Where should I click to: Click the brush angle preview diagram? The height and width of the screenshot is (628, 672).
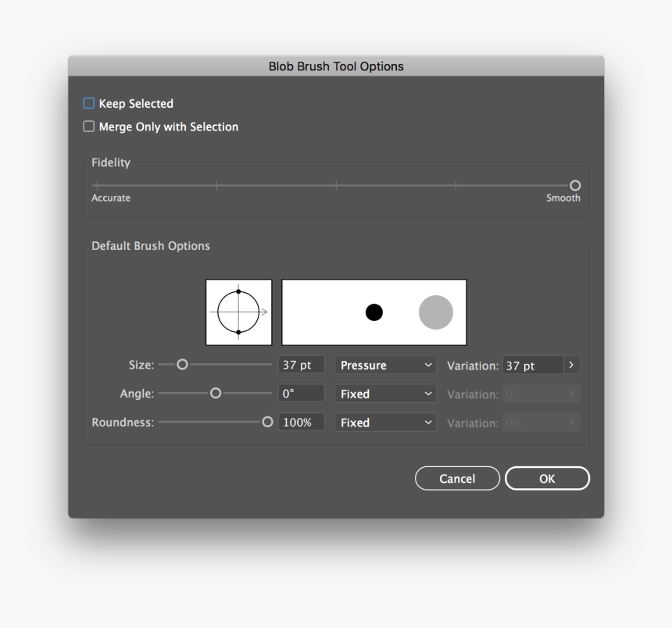tap(238, 311)
